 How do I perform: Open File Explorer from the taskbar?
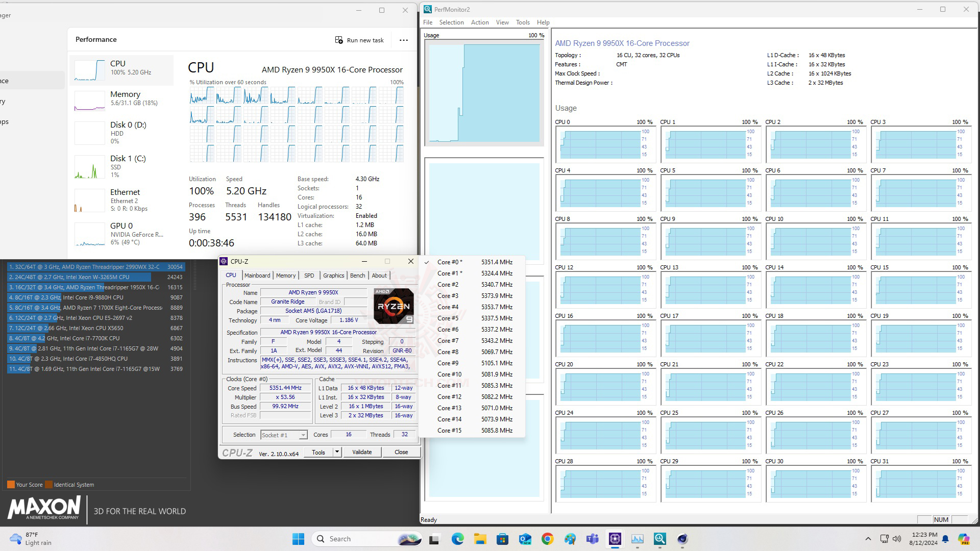click(x=480, y=539)
